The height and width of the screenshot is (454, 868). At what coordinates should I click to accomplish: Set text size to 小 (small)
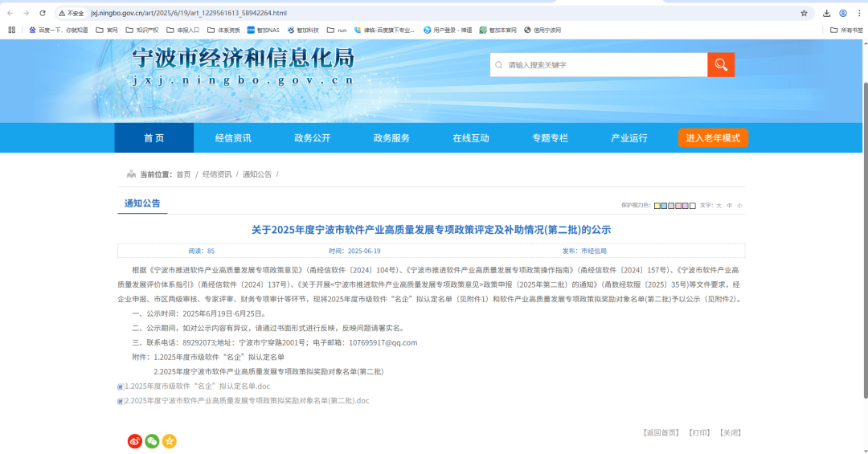point(739,206)
